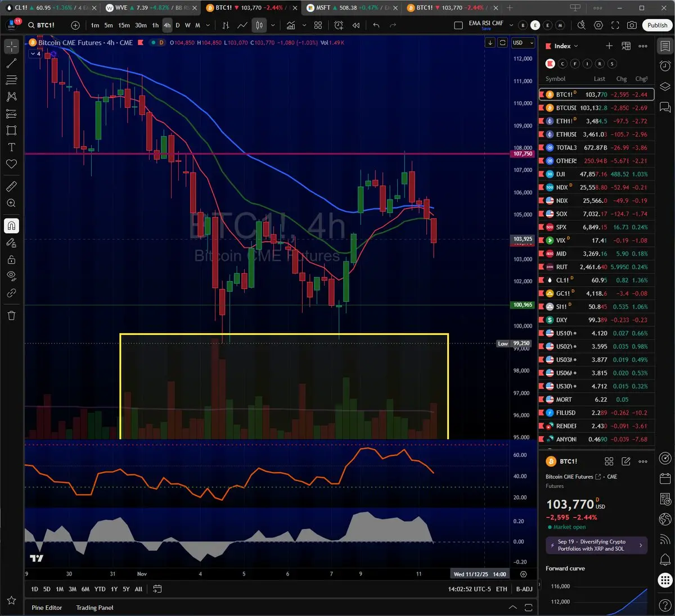Create an alert from the toolbar
Screen dimensions: 675x616
(339, 25)
